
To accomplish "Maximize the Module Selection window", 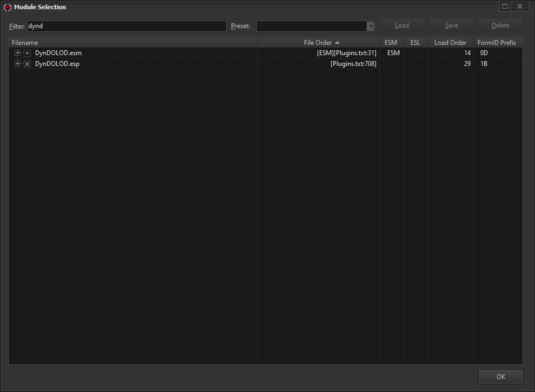I will click(x=505, y=6).
